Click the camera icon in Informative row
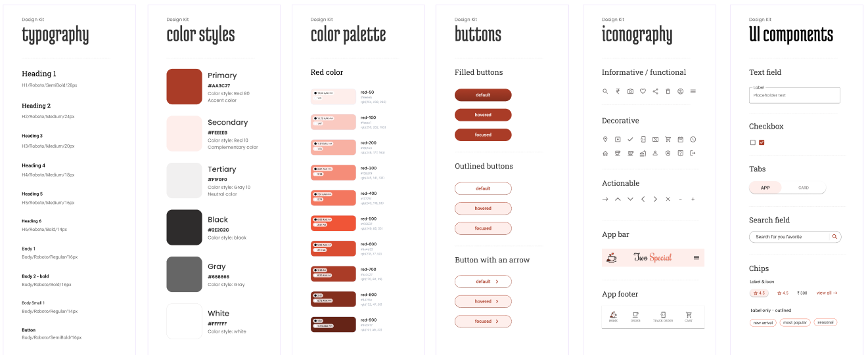This screenshot has width=868, height=355. [630, 91]
